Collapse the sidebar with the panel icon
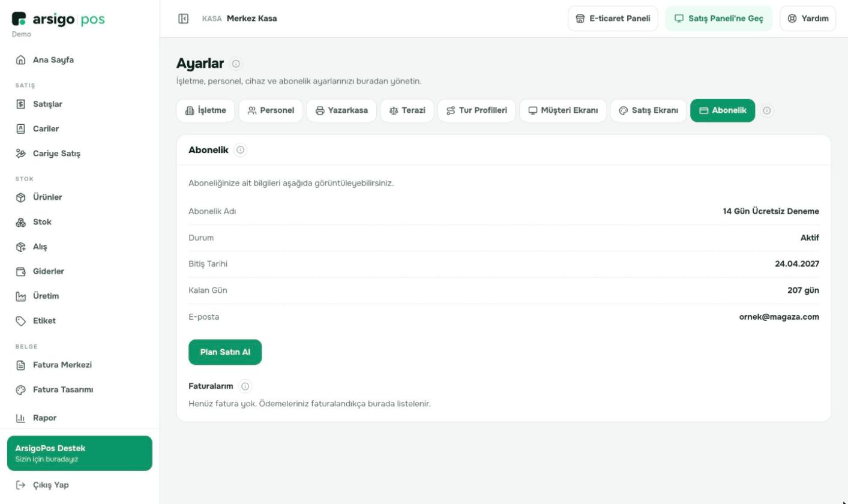The width and height of the screenshot is (848, 504). click(184, 19)
